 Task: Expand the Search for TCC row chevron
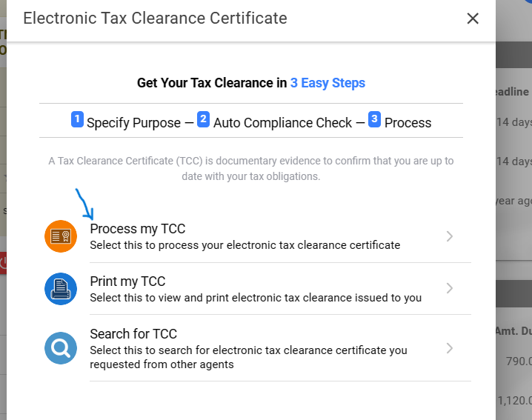pos(450,348)
